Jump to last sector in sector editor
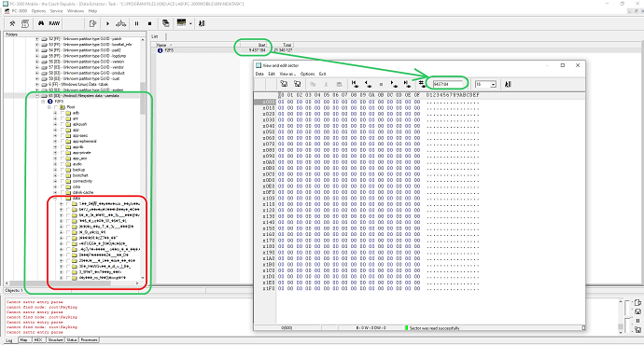The width and height of the screenshot is (644, 345). [x=407, y=84]
